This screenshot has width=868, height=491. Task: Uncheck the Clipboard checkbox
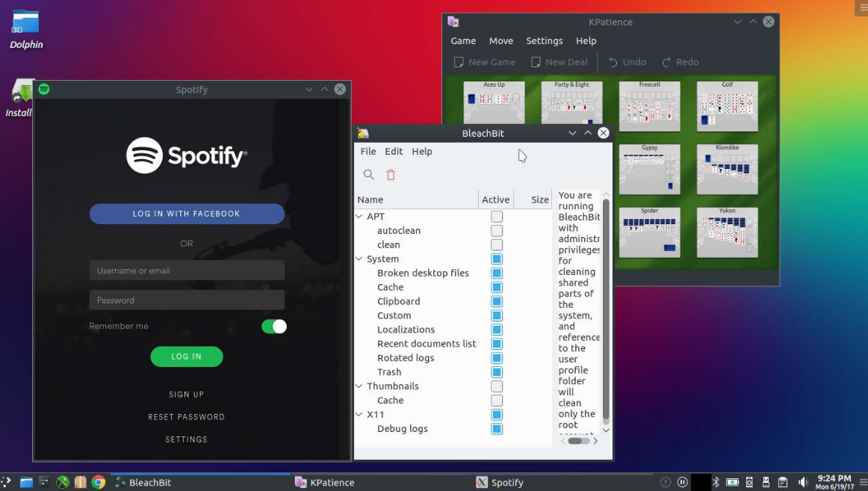(497, 301)
